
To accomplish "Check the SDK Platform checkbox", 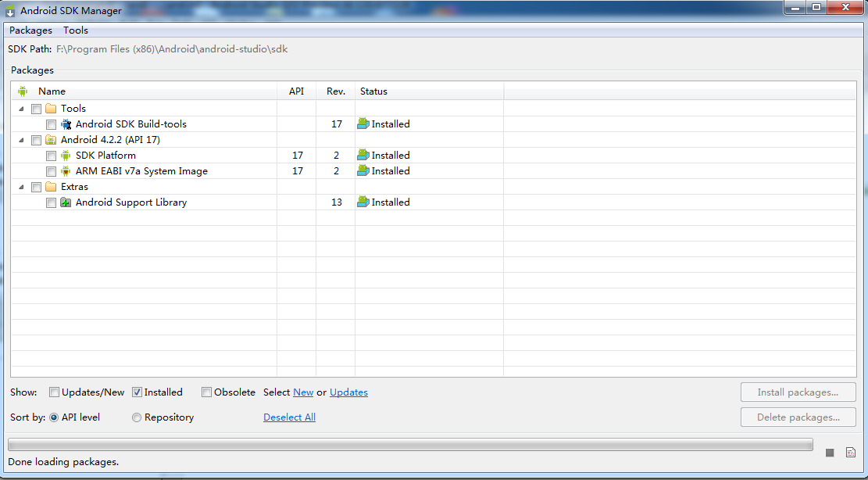I will (x=51, y=156).
